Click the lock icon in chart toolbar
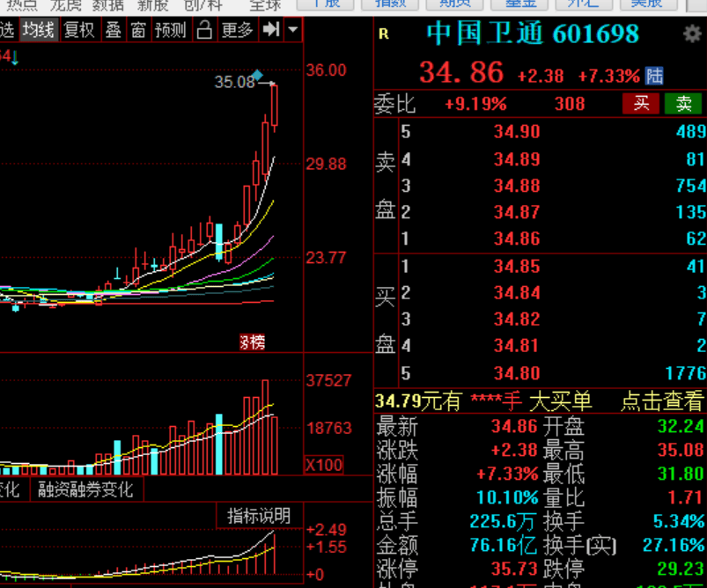The width and height of the screenshot is (707, 588). (204, 30)
